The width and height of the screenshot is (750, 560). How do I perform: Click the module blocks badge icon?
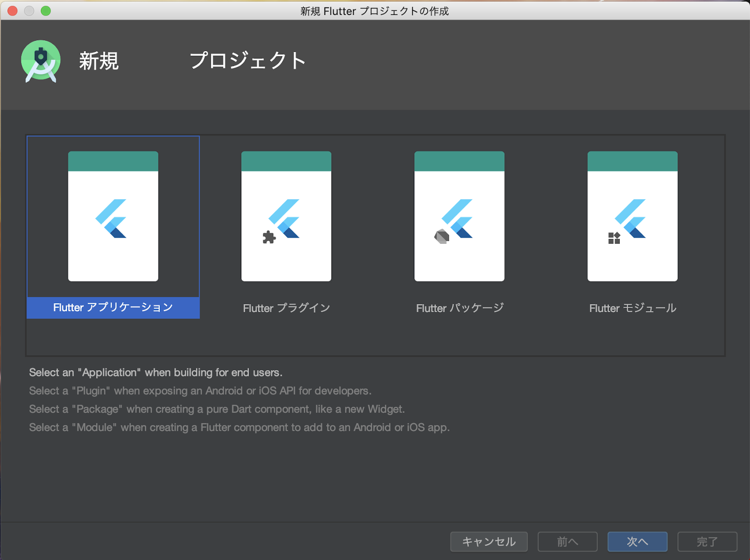614,238
